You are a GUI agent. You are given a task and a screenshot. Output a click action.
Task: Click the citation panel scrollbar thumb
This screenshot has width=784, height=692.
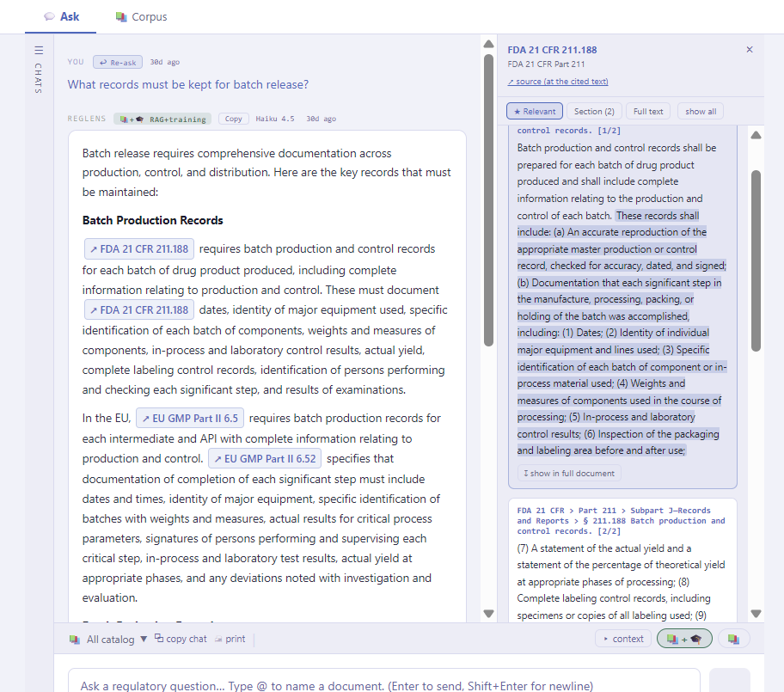click(x=756, y=261)
